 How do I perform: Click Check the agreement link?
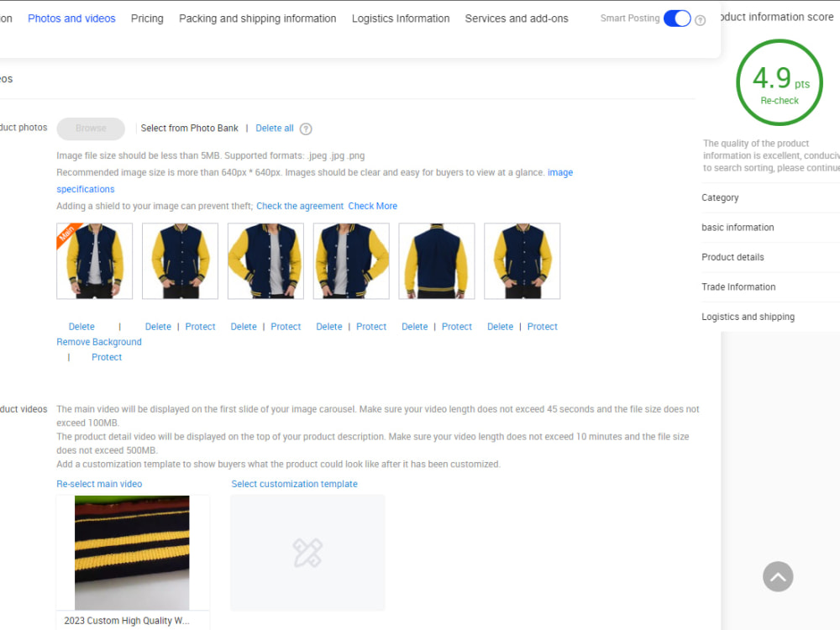point(300,206)
